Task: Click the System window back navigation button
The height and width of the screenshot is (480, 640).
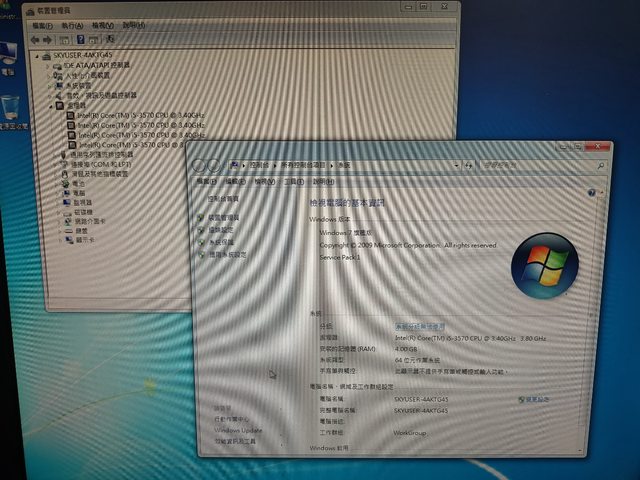Action: tap(199, 164)
